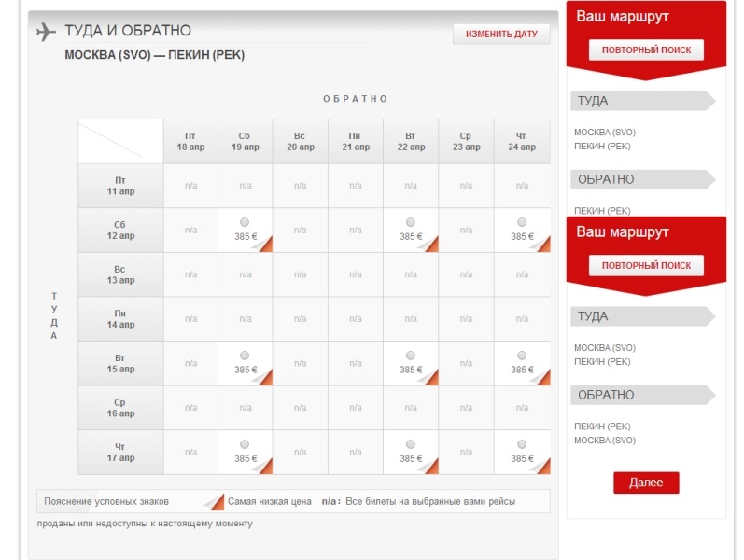Screen dimensions: 744x560
Task: Select fare departing 12 апр, returning 19 апр
Action: (245, 222)
